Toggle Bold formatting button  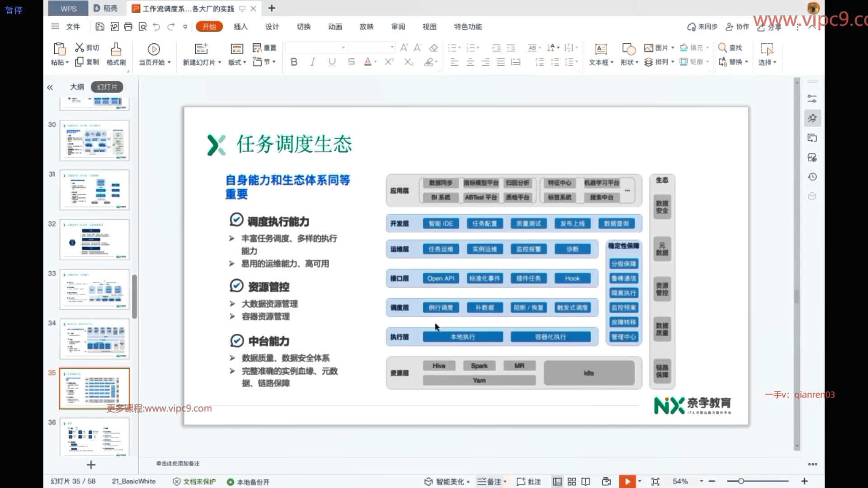tap(294, 62)
